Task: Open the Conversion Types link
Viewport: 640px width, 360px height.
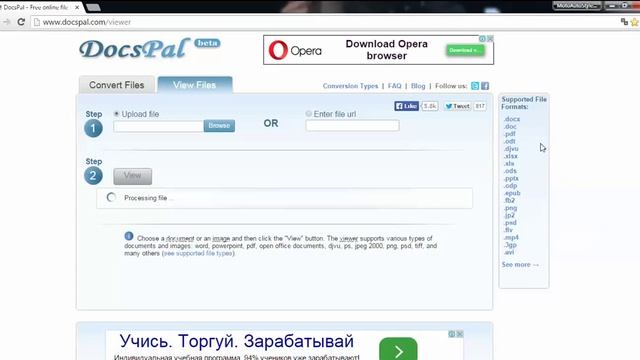Action: (350, 86)
